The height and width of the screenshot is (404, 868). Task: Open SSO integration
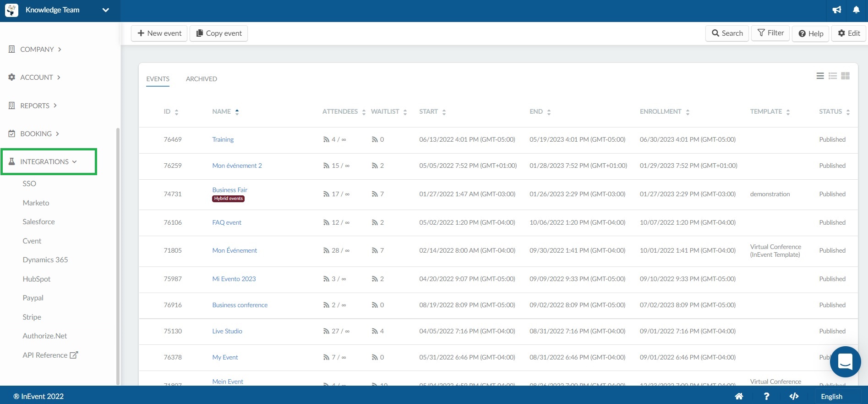[29, 183]
